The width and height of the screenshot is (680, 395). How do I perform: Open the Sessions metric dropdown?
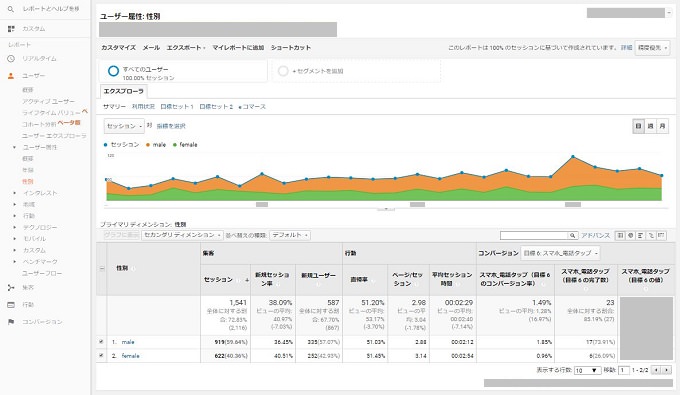coord(124,126)
